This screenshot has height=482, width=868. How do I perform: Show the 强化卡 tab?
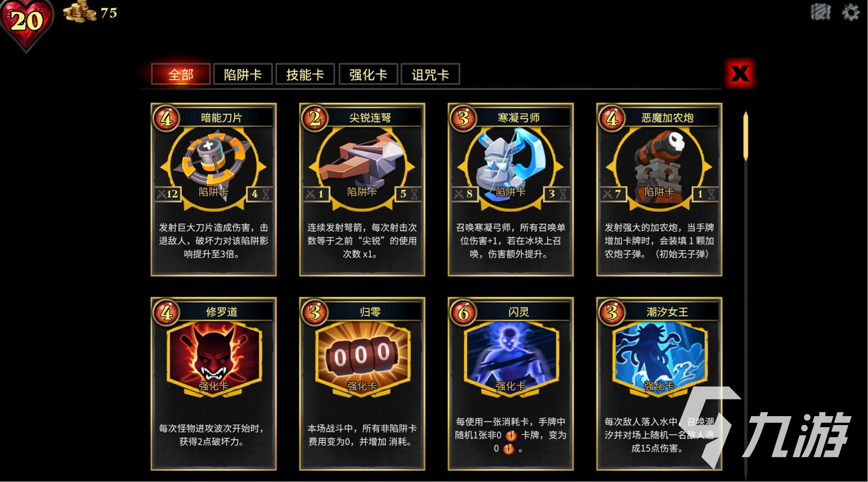coord(368,74)
